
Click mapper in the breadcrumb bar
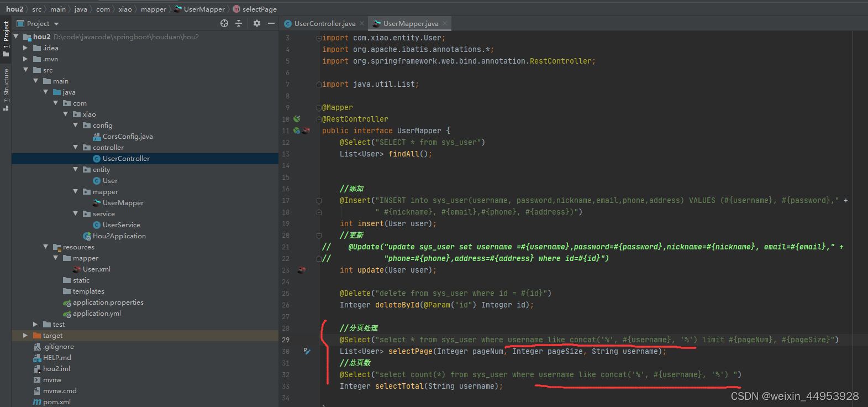click(x=154, y=9)
